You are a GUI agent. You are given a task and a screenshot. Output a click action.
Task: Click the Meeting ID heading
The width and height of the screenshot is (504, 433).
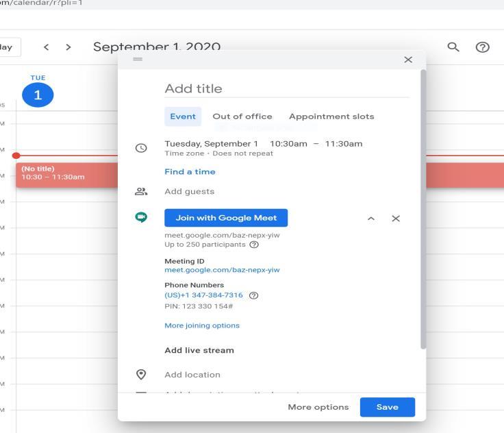pos(184,261)
